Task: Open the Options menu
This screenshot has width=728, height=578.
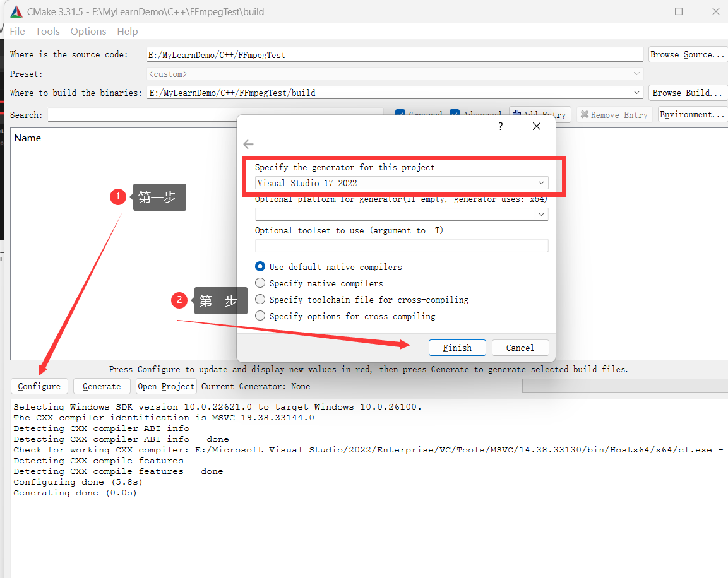Action: (88, 31)
